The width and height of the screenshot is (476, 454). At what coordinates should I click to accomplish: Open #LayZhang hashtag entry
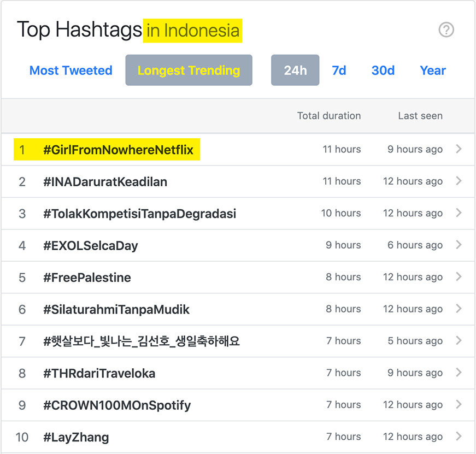tap(76, 437)
